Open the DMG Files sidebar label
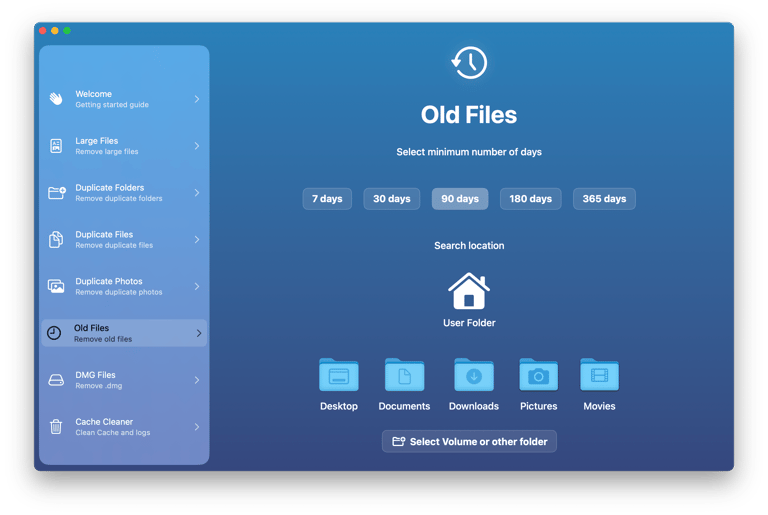The height and width of the screenshot is (515, 768). coord(95,375)
